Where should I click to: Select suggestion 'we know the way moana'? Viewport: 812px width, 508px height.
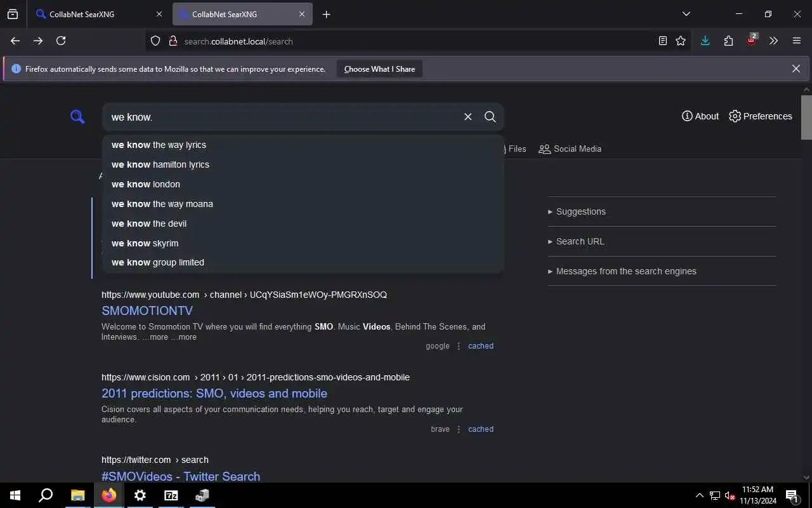pos(303,204)
